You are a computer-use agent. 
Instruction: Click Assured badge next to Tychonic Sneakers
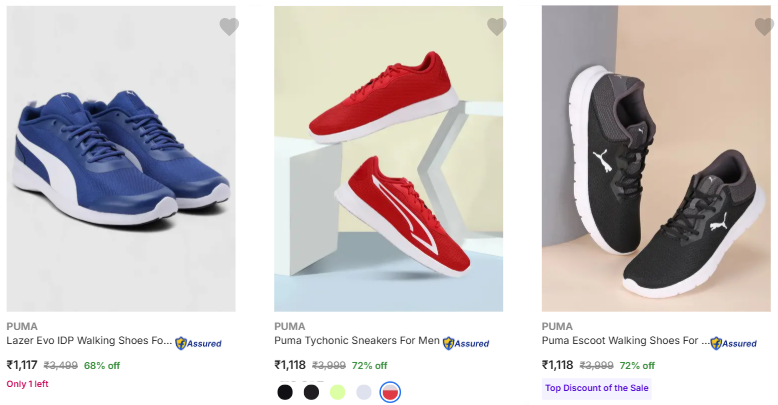point(466,343)
